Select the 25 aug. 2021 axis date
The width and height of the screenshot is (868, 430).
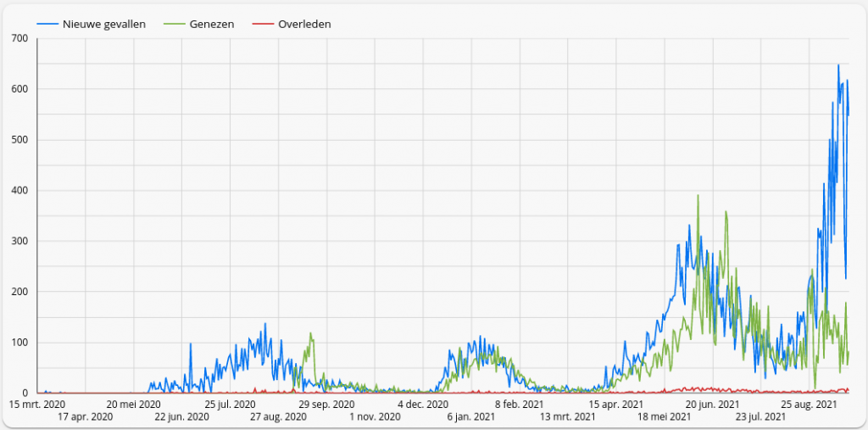tap(809, 405)
